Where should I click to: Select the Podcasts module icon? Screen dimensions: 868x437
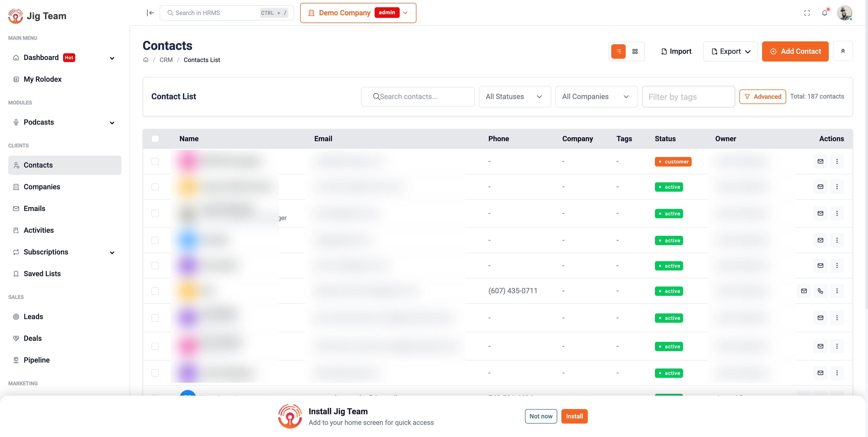[16, 122]
